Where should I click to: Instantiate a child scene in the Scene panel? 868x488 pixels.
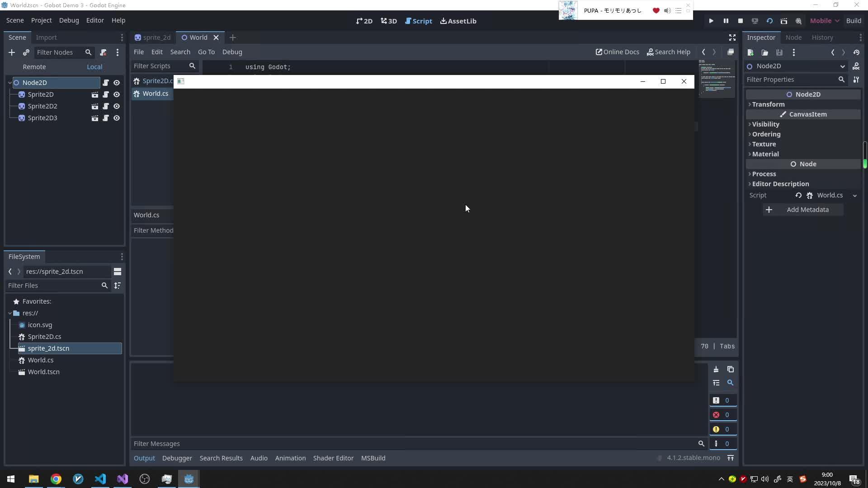click(x=26, y=52)
